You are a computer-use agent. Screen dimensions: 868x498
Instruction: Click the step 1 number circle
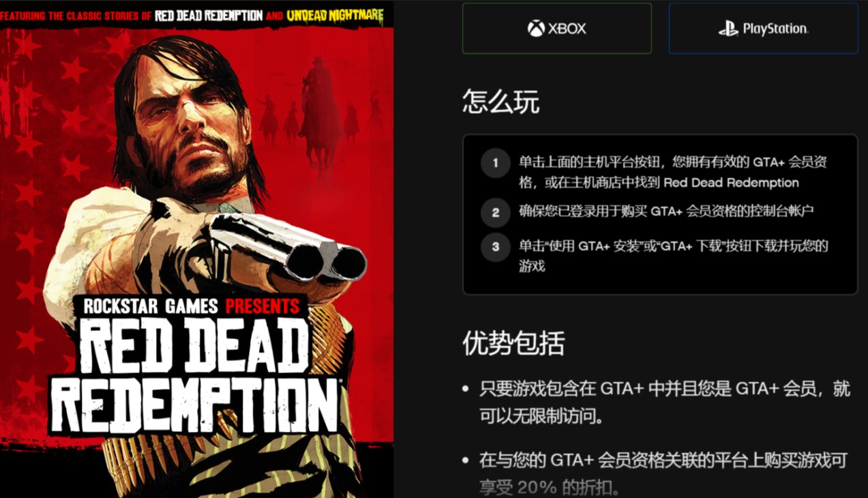[495, 163]
